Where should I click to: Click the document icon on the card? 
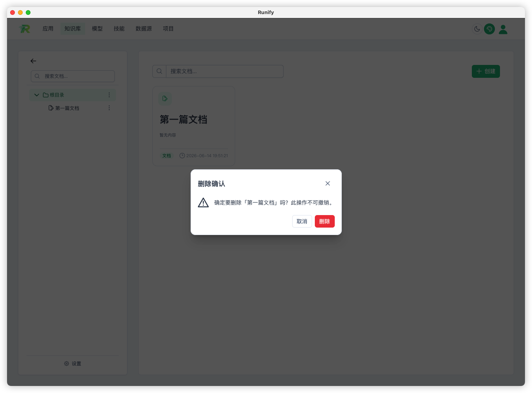[165, 99]
